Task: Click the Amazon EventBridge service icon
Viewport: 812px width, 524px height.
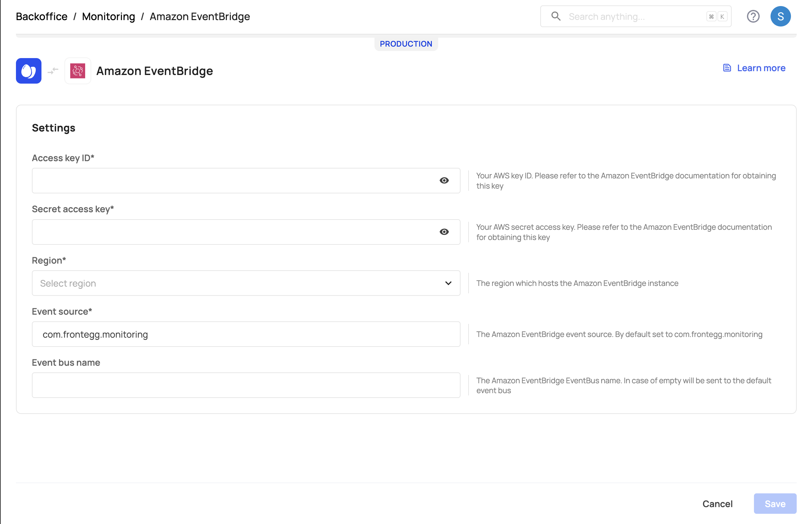Action: click(78, 71)
